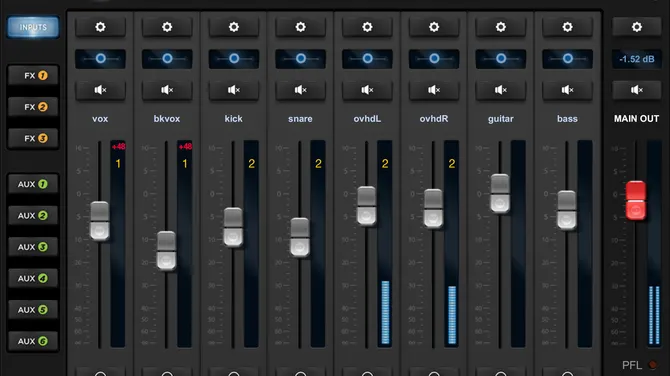
Task: Click the ovhdL fader knob
Action: 366,206
